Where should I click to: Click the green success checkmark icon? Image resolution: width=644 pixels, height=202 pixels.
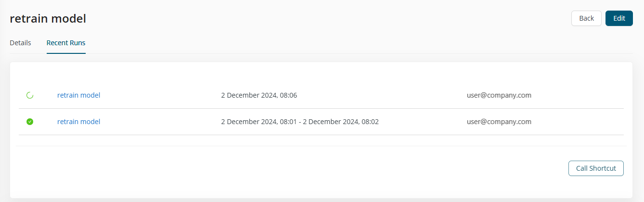(29, 122)
